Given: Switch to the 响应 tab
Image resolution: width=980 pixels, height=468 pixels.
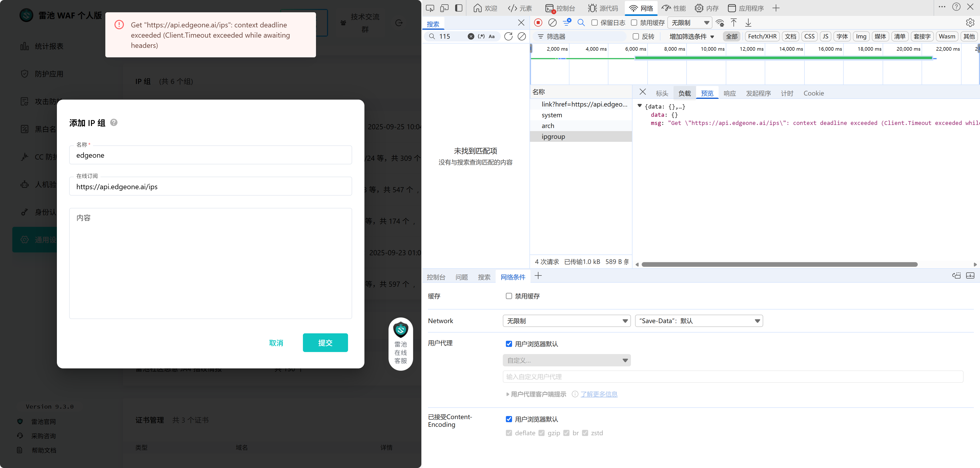Looking at the screenshot, I should 729,93.
